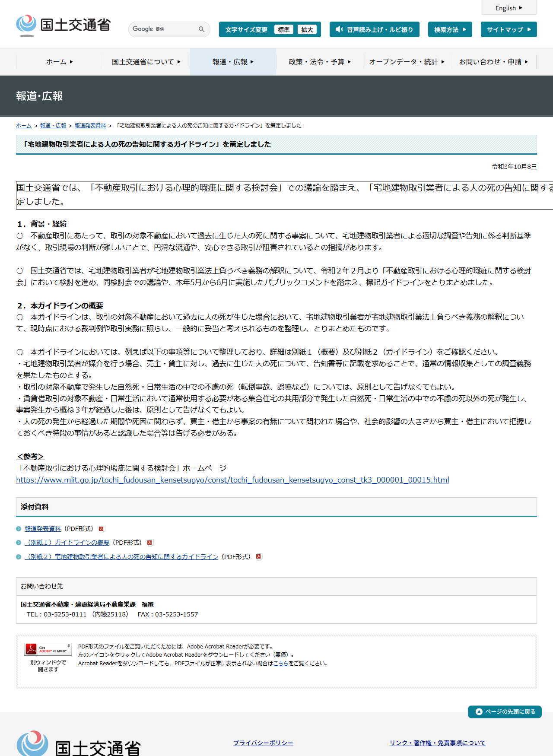553x756 pixels.
Task: Click the 1．背景・経緯 heading
Action: [42, 224]
